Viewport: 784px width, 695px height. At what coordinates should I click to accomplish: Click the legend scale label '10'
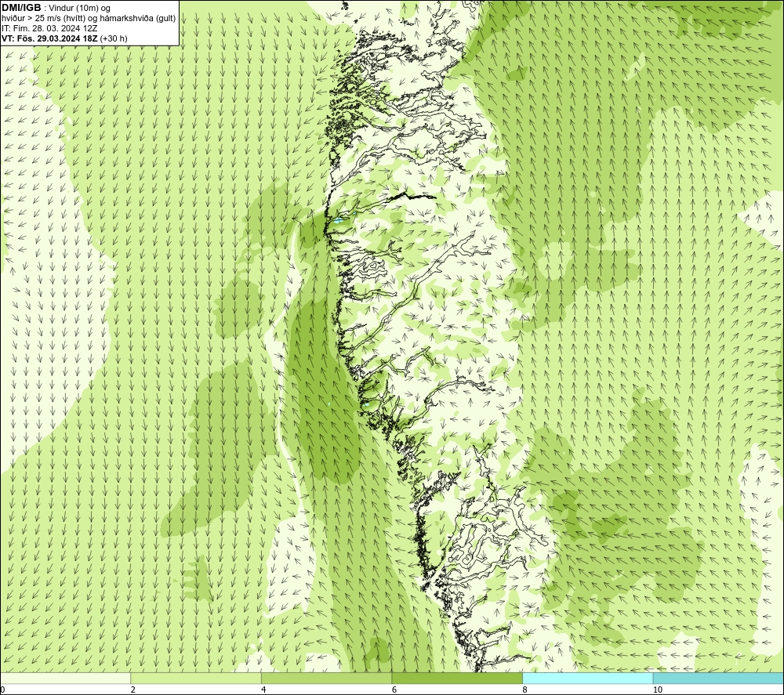point(658,690)
